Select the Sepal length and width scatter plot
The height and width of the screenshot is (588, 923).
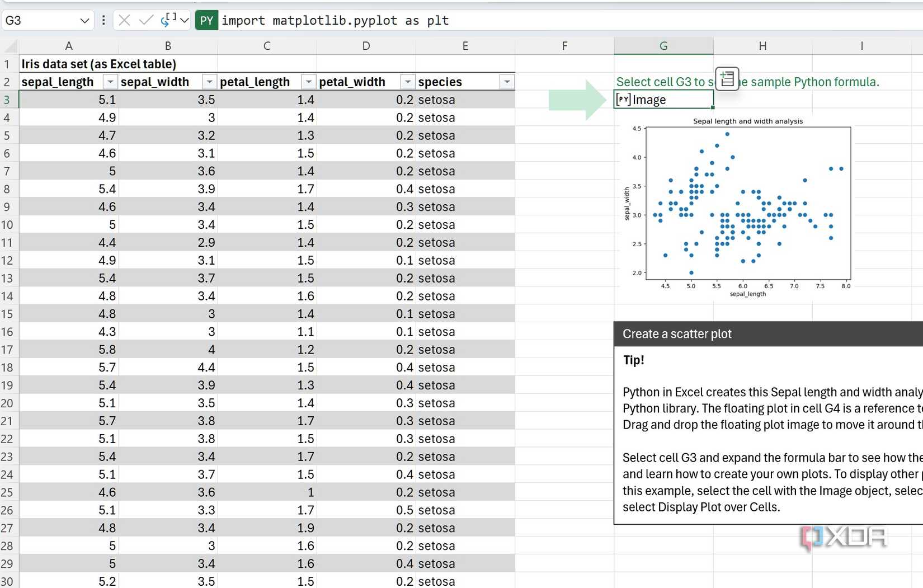tap(747, 207)
